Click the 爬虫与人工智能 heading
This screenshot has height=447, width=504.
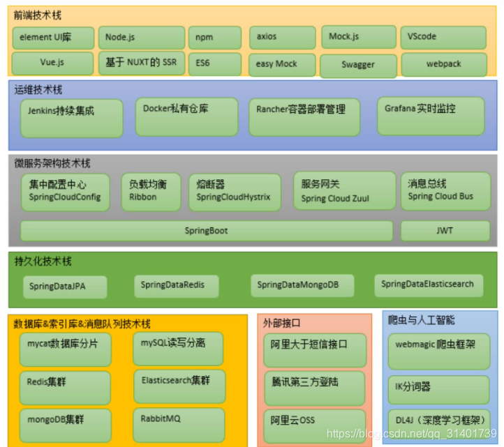coord(422,320)
